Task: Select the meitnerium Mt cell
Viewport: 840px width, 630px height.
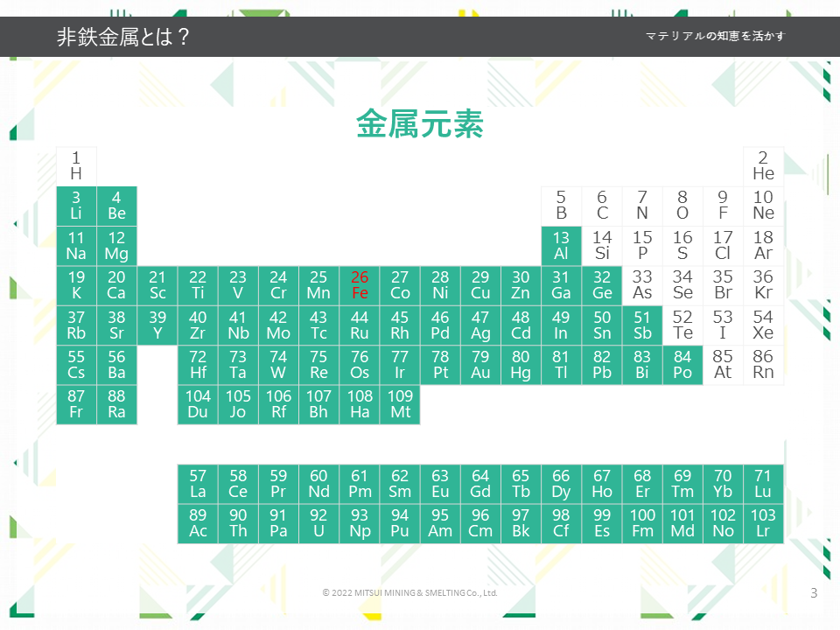Action: tap(400, 404)
